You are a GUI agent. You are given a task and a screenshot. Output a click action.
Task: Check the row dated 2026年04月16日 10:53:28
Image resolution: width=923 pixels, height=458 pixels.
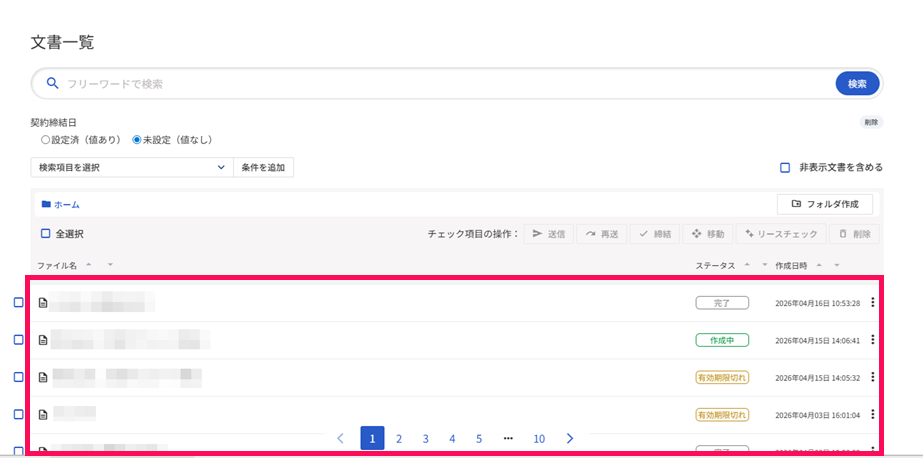coord(18,303)
